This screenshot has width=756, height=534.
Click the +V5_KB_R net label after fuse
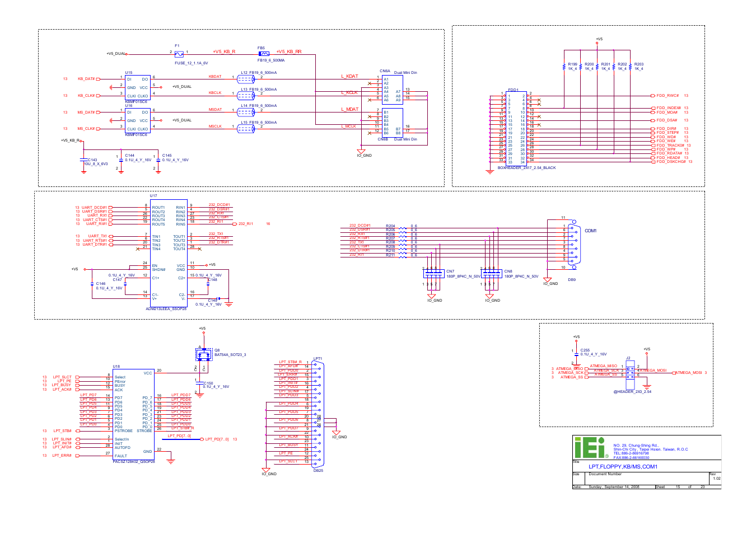coord(224,51)
